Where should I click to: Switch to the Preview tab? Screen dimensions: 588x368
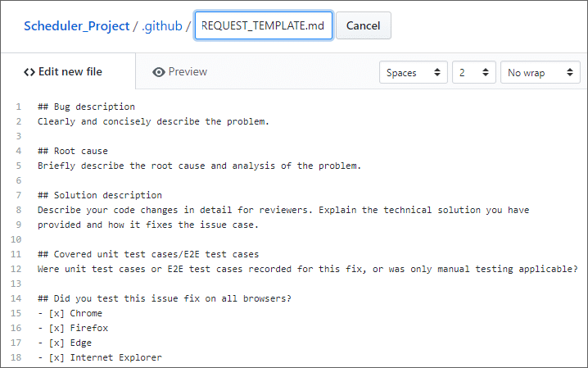coord(180,71)
